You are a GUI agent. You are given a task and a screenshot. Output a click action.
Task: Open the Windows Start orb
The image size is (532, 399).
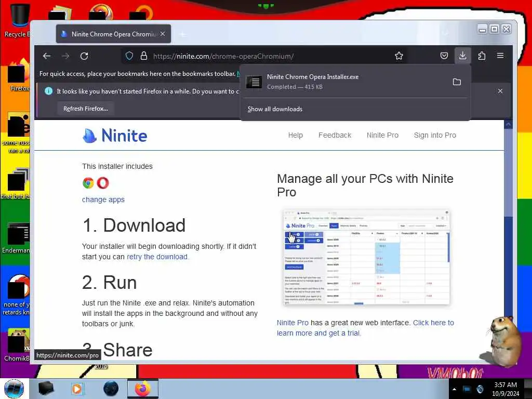pyautogui.click(x=14, y=389)
